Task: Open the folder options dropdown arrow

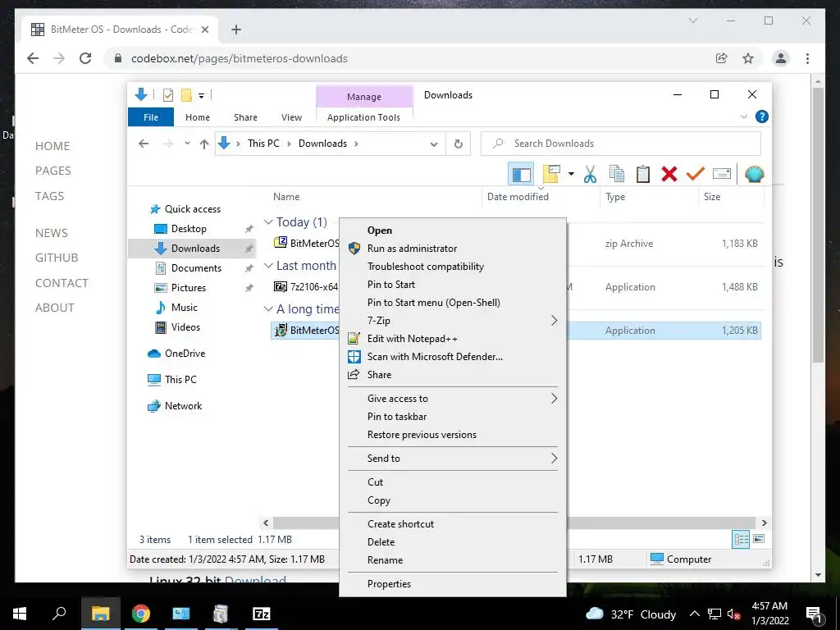Action: [x=571, y=174]
